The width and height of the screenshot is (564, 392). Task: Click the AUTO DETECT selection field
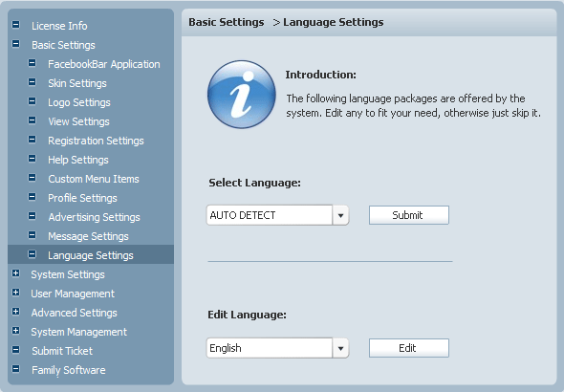pos(270,215)
